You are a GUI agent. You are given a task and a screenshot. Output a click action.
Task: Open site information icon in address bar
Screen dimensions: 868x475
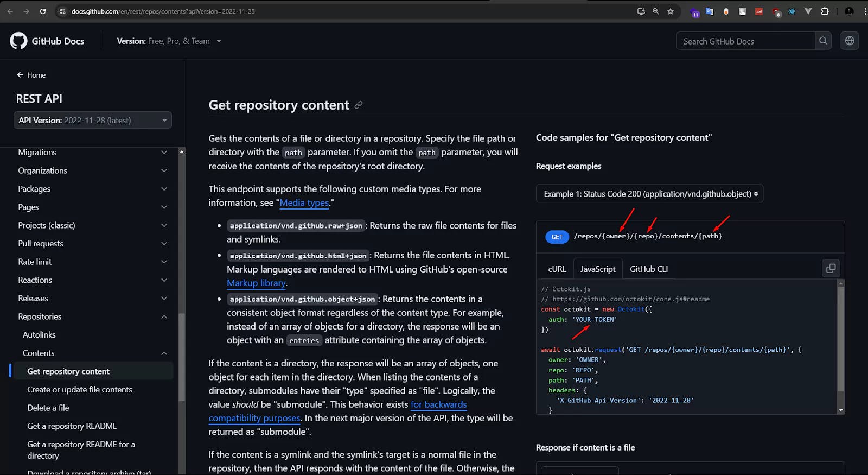click(x=62, y=11)
